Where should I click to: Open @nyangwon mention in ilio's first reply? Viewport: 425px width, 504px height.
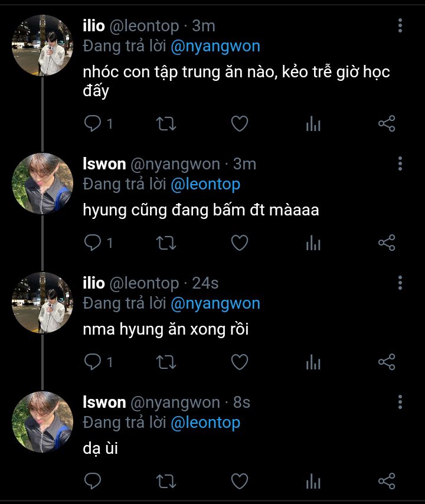click(x=215, y=46)
